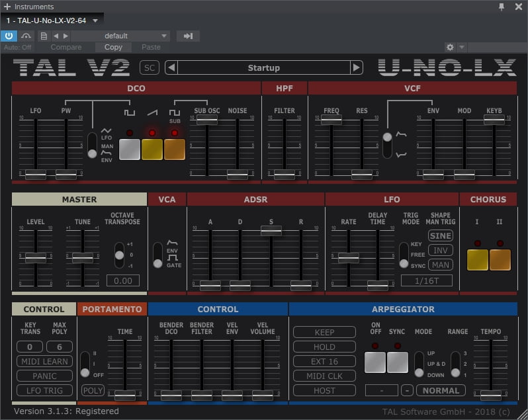Toggle the DCO sub oscillator button
This screenshot has height=420, width=528.
click(175, 149)
